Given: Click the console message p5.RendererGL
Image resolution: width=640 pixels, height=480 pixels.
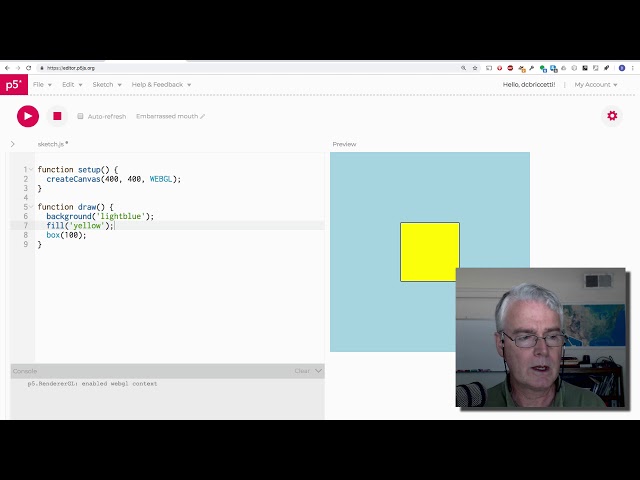Looking at the screenshot, I should click(92, 384).
